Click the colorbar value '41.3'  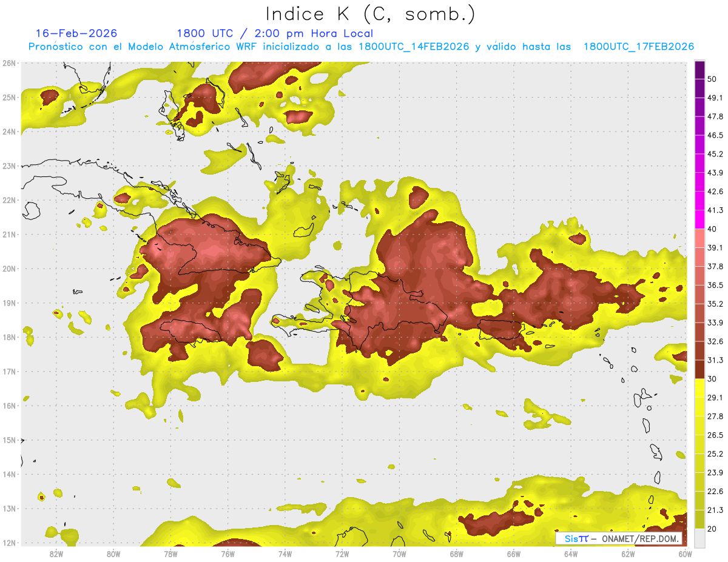[715, 210]
